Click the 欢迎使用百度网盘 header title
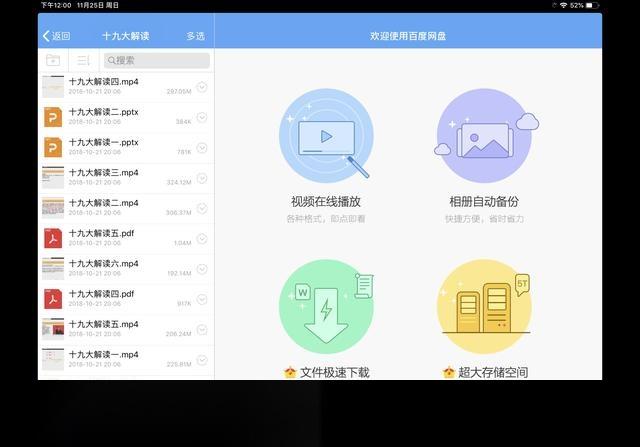Screen dimensions: 640x447 point(408,36)
